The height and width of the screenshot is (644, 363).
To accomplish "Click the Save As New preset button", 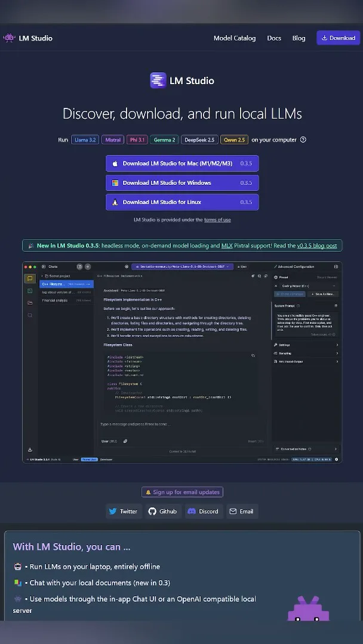I will pos(323,294).
